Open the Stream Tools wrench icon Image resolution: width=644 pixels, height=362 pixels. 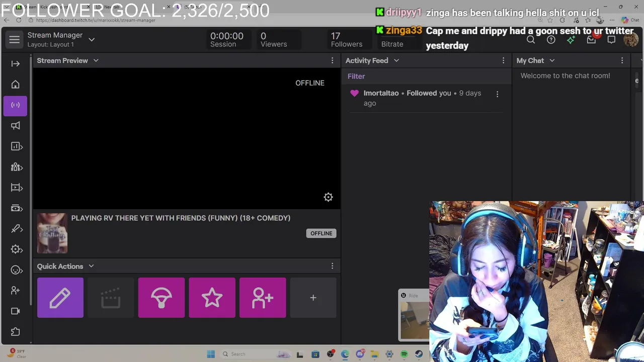[16, 229]
